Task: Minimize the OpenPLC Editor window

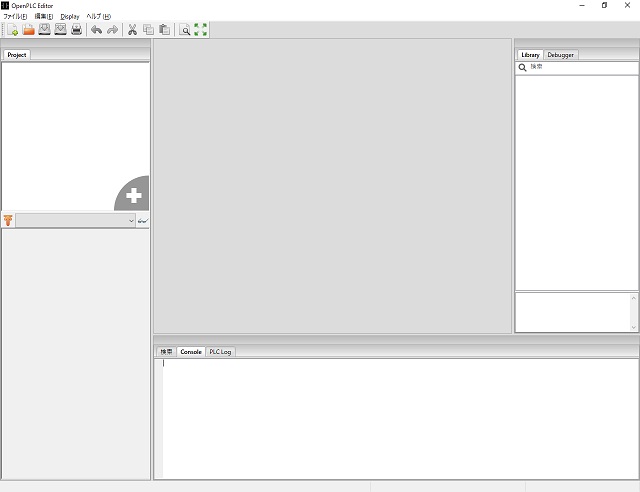Action: [582, 5]
